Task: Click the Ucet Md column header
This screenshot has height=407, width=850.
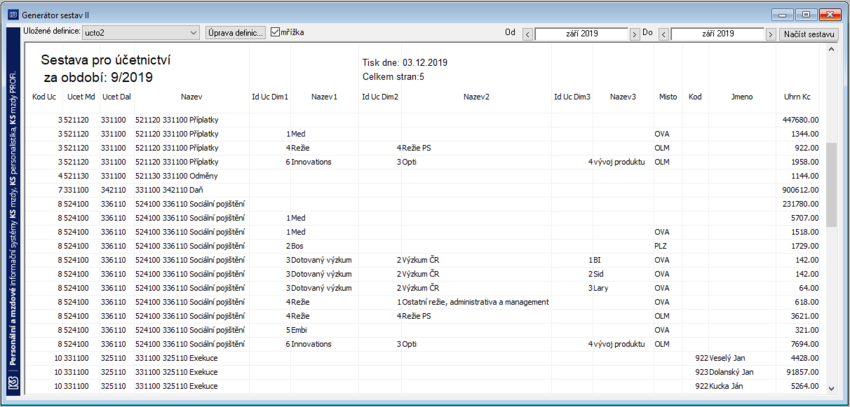Action: (81, 97)
